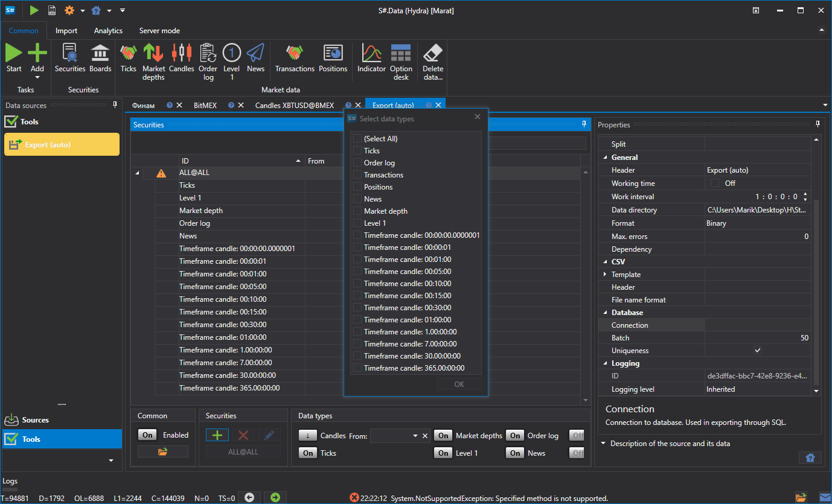The width and height of the screenshot is (832, 504).
Task: Open the Candles From date dropdown
Action: 415,436
